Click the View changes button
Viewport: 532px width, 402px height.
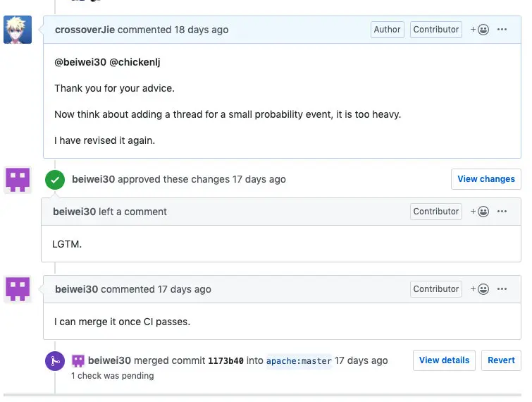click(x=485, y=179)
